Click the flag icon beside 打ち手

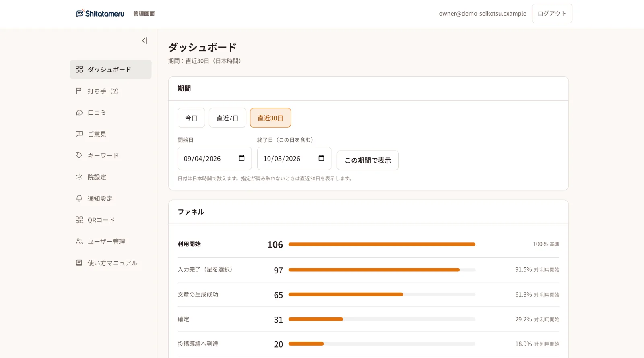pos(79,91)
